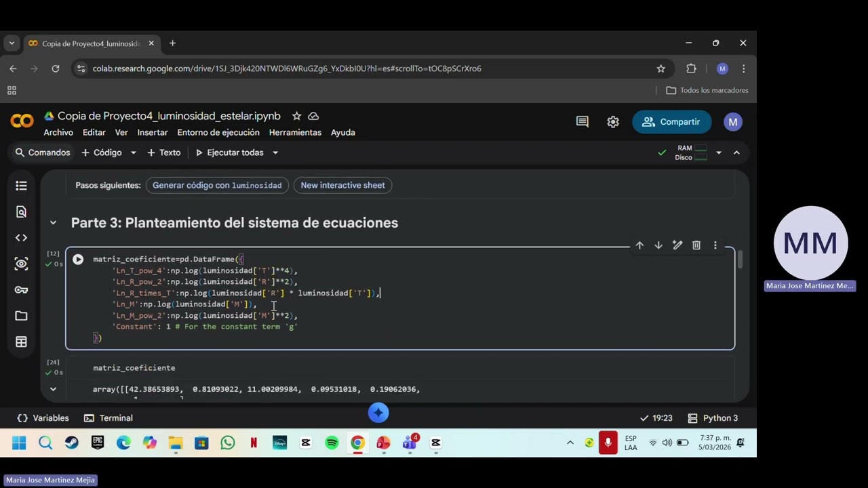Open the Ayuda menu
Viewport: 868px width, 488px height.
[x=343, y=132]
